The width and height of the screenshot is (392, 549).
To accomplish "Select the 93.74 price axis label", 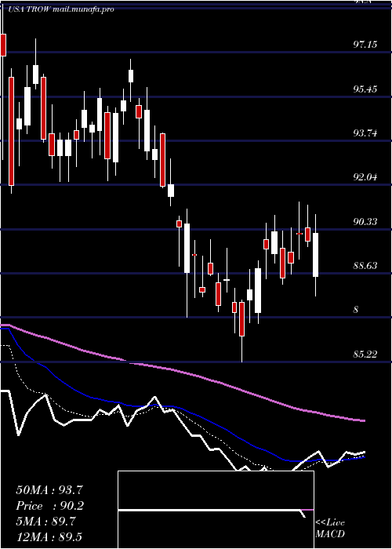I will 365,133.
